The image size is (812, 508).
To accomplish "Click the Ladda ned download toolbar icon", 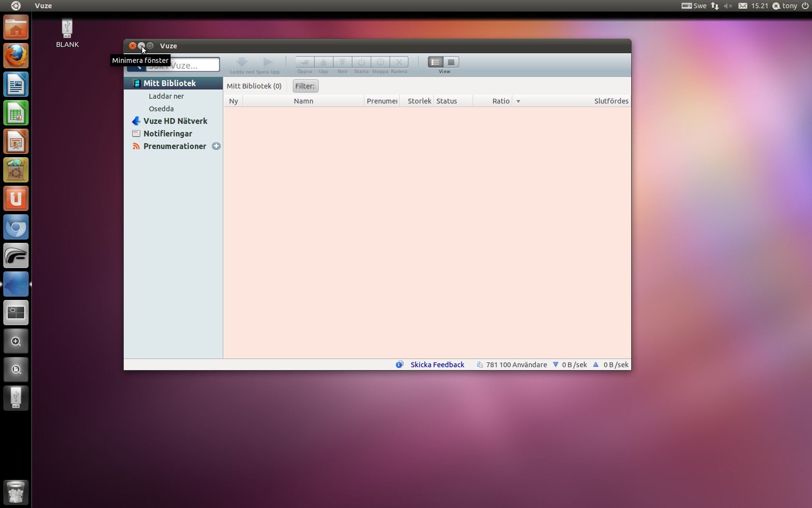I will point(242,62).
